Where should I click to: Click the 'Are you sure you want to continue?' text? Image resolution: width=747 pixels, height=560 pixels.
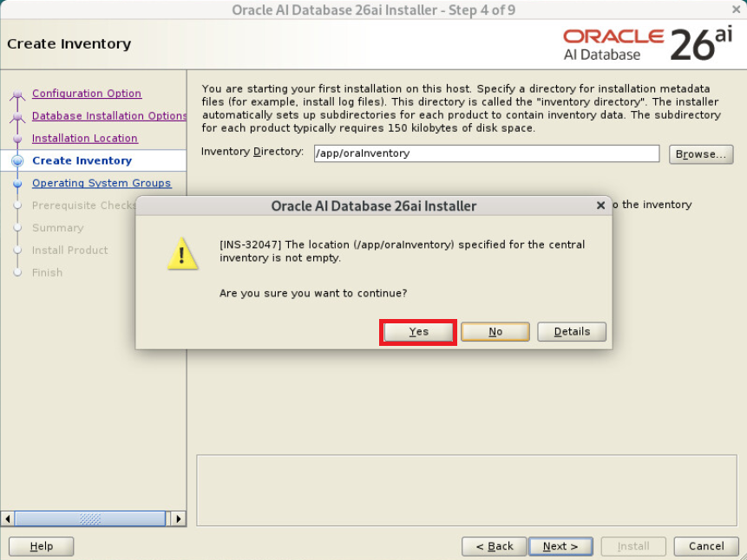point(313,293)
